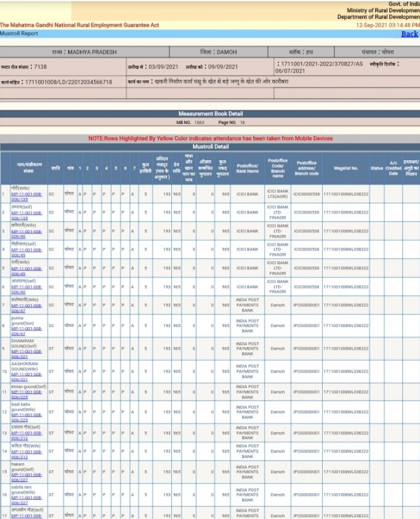Select the 'Mustroll Report' heading text
This screenshot has width=420, height=519.
click(x=19, y=34)
